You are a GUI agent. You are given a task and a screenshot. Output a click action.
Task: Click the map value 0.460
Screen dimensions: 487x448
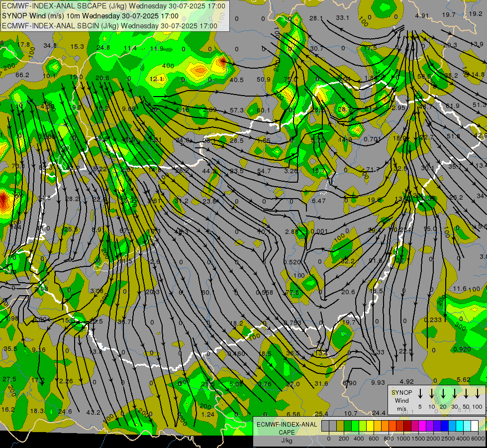(x=236, y=353)
